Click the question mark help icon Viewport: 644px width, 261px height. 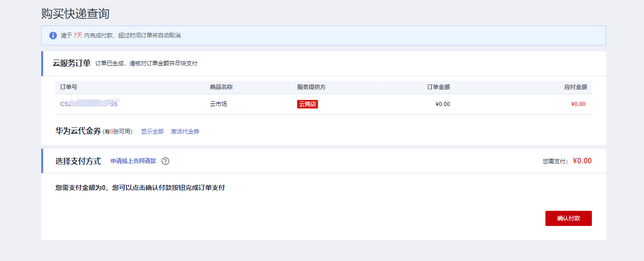tap(165, 161)
